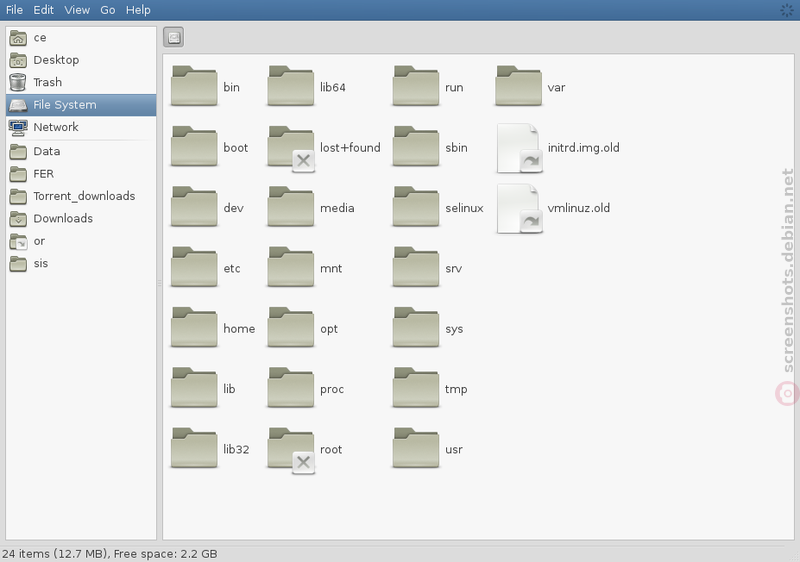Open the Go menu

coord(108,10)
